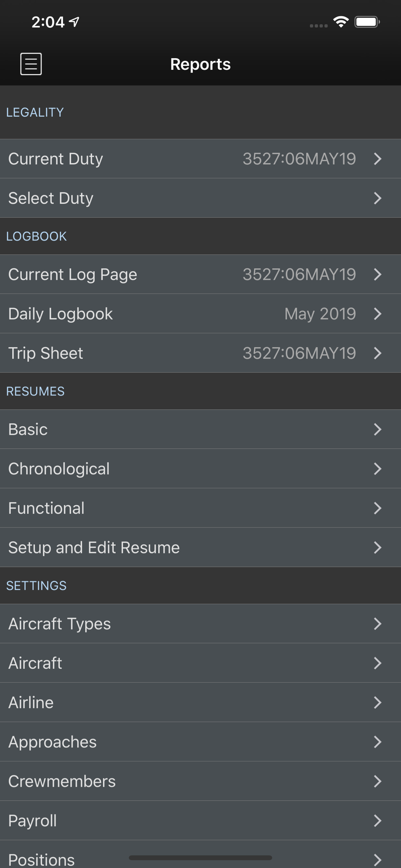The height and width of the screenshot is (868, 401).
Task: Open the Airline settings
Action: [200, 703]
